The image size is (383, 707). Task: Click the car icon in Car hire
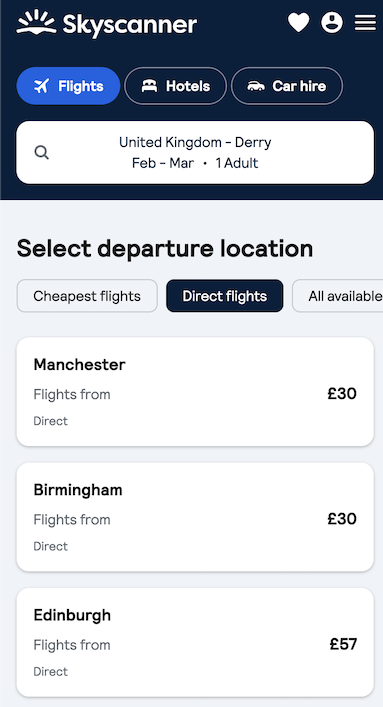coord(256,86)
